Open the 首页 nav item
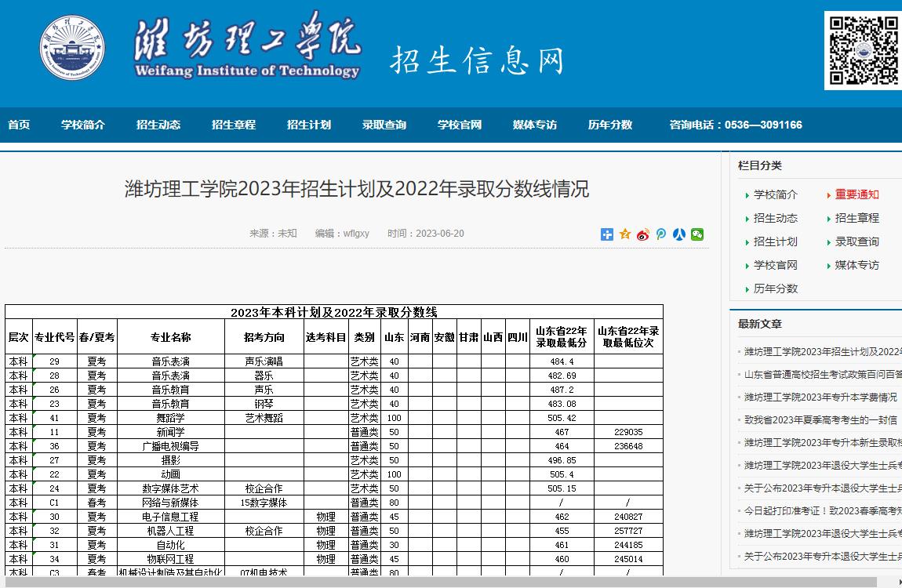 (x=19, y=125)
